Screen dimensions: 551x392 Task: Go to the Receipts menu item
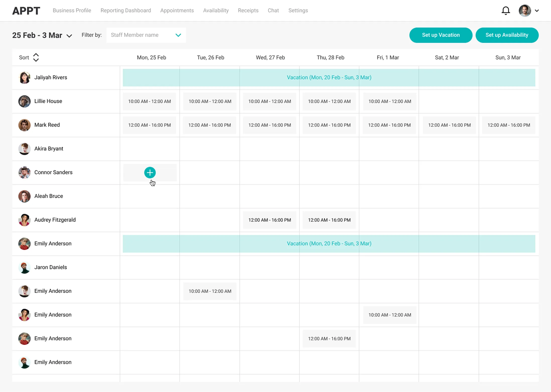pyautogui.click(x=248, y=11)
